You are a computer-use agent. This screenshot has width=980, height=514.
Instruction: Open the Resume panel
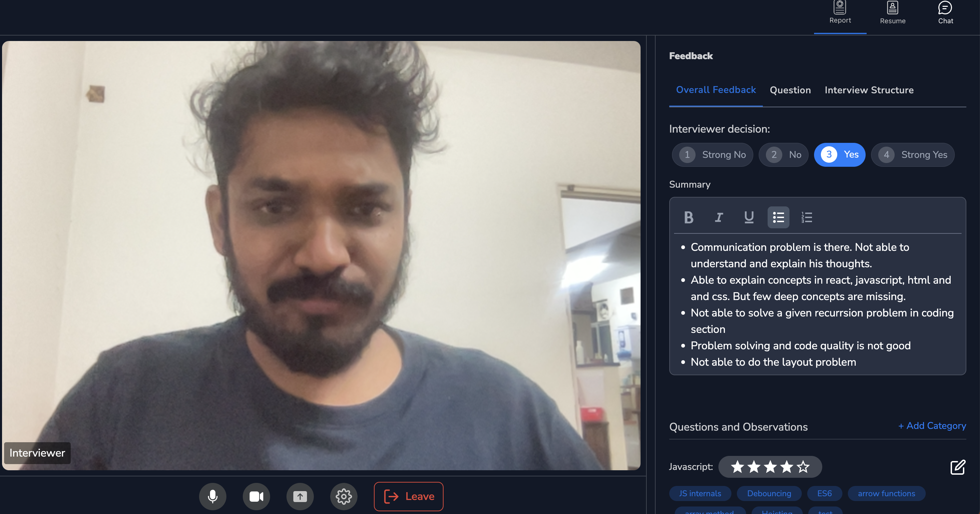click(x=892, y=13)
